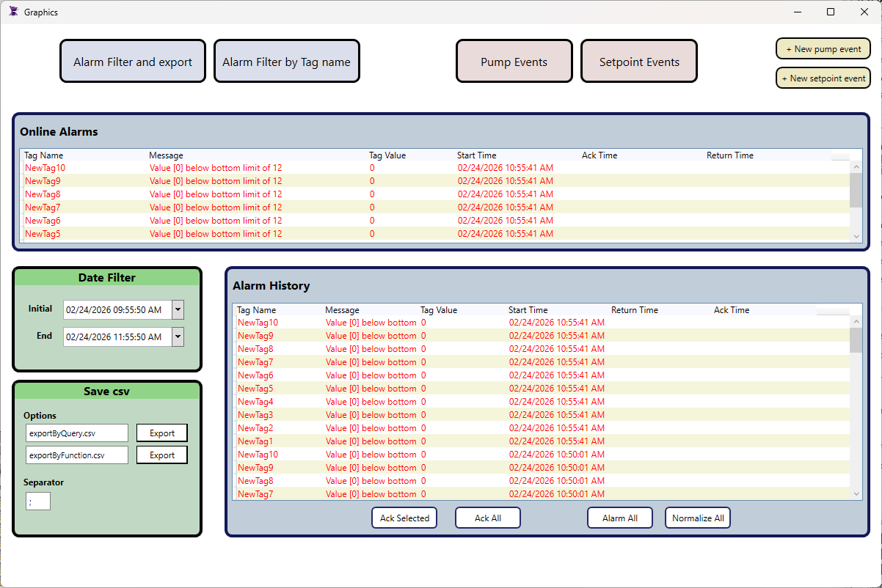Select NewTag3 row in Alarm History
This screenshot has height=588, width=882.
(542, 415)
